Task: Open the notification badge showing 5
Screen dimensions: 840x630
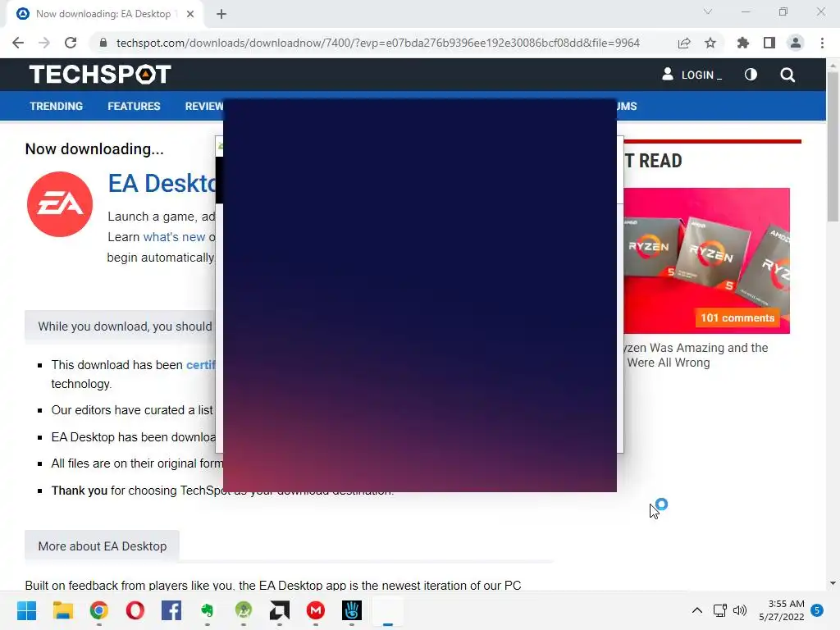Action: 817,610
